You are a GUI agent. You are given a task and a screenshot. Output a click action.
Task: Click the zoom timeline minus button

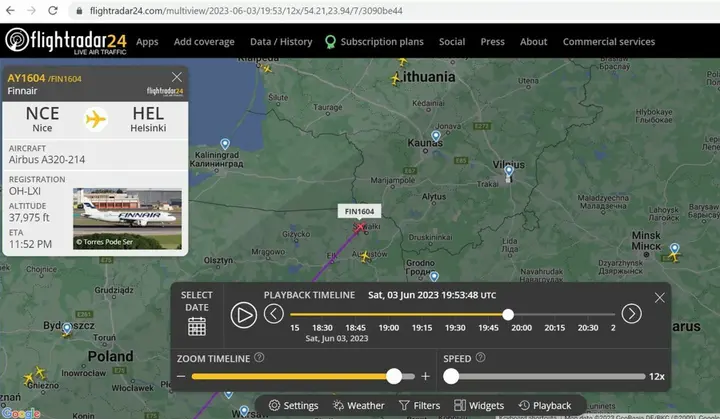(x=181, y=376)
